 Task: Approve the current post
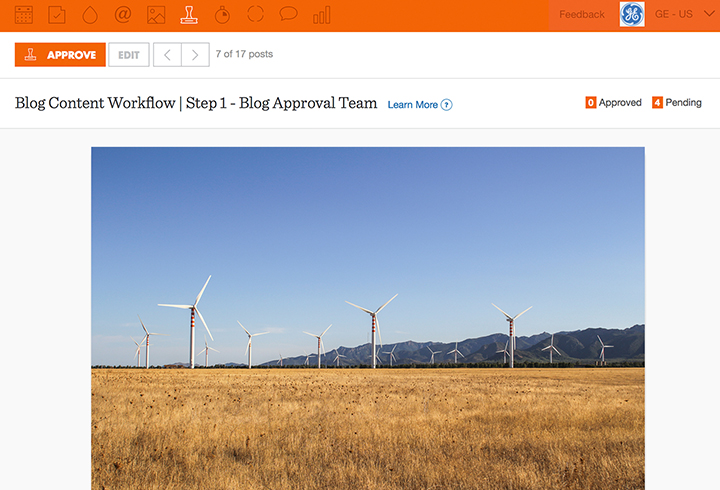60,55
